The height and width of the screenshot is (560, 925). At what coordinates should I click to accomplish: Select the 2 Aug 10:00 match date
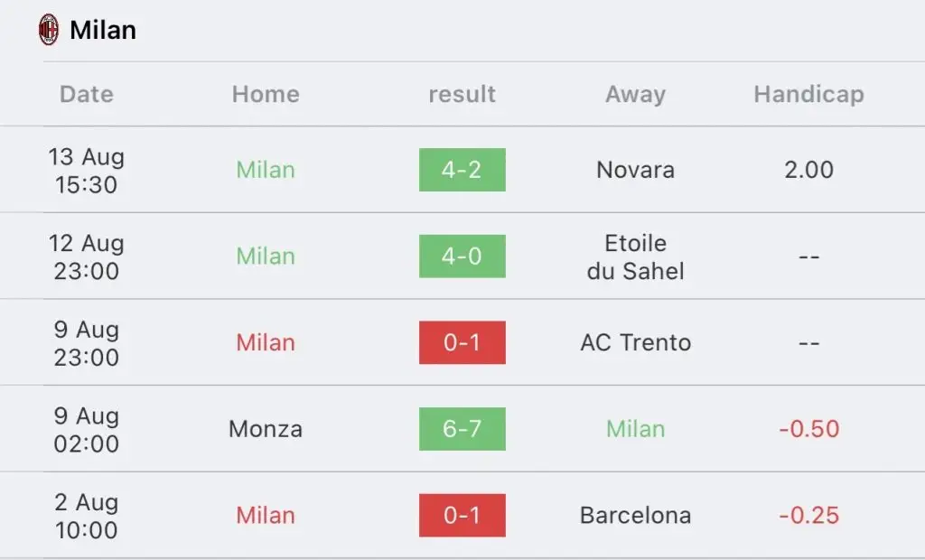[87, 516]
